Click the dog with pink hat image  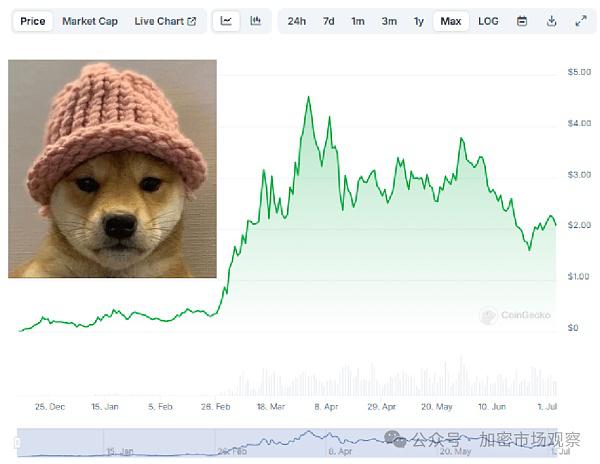pyautogui.click(x=112, y=169)
